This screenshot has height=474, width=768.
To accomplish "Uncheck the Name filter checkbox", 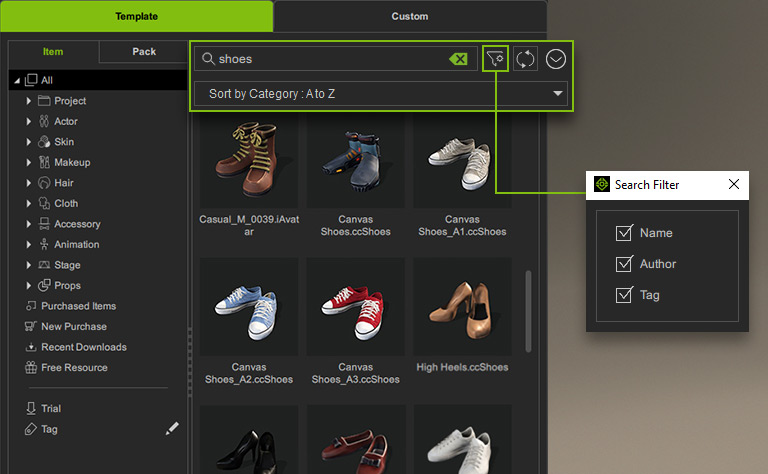I will point(624,233).
